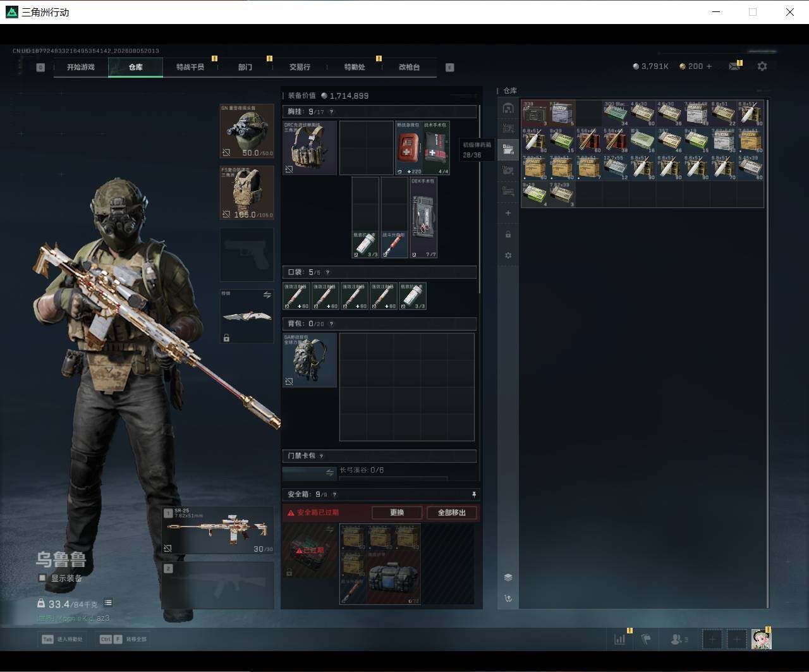Screen dimensions: 809x672
Task: Enable the 显示装备 checkbox
Action: click(x=42, y=578)
